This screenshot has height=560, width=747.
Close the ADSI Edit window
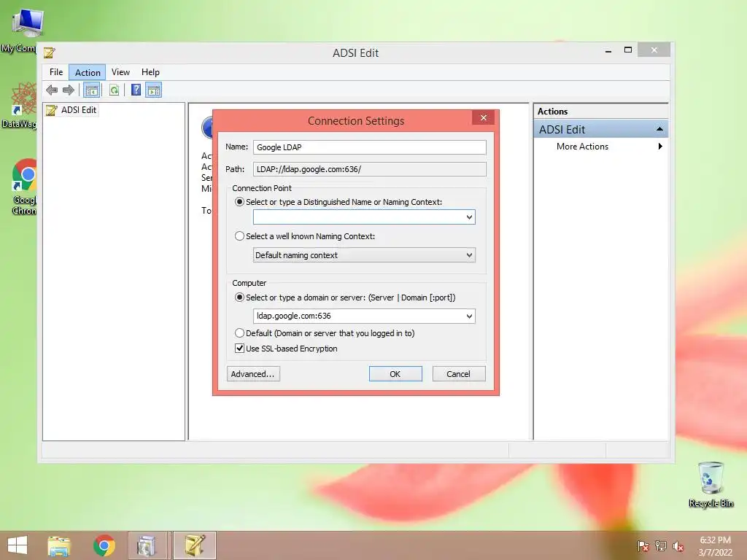coord(654,50)
